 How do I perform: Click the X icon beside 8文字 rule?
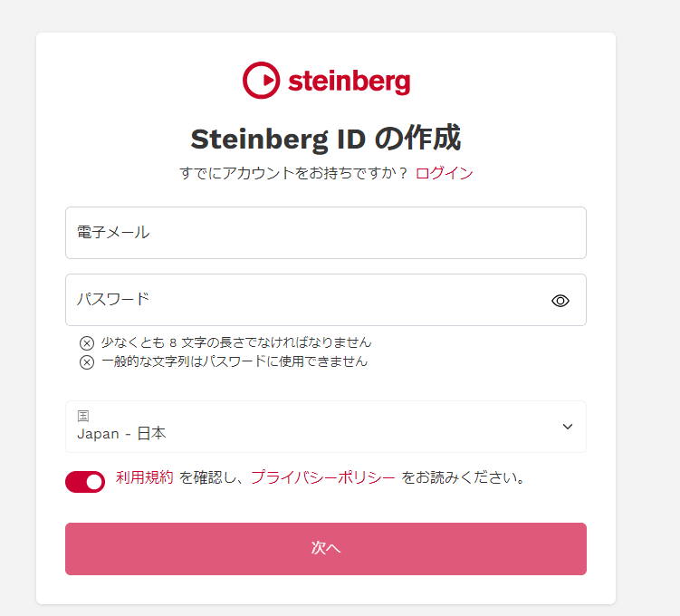[87, 343]
